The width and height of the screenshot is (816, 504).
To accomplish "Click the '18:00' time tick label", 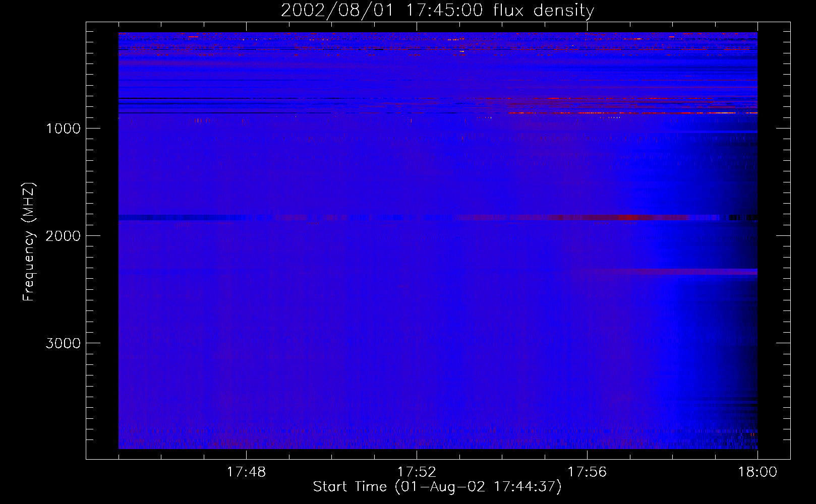I will pyautogui.click(x=757, y=472).
